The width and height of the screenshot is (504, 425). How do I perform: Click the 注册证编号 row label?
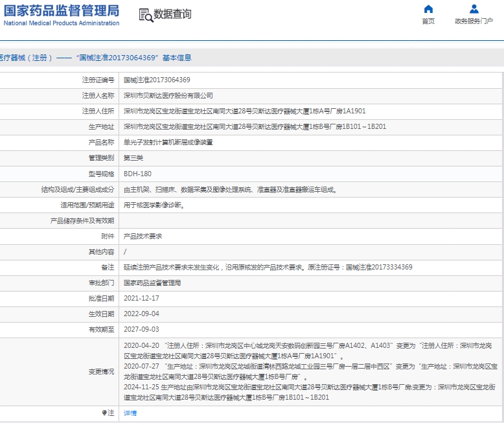tap(98, 80)
